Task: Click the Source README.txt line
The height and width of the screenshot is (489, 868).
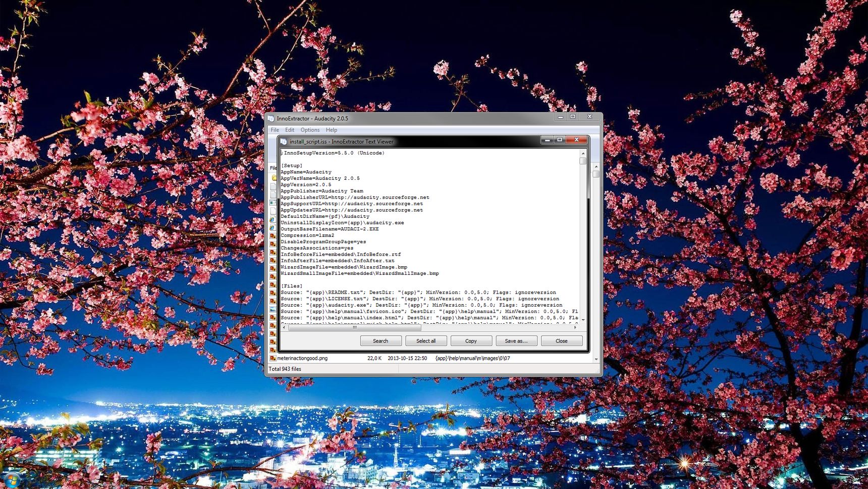Action: click(418, 292)
